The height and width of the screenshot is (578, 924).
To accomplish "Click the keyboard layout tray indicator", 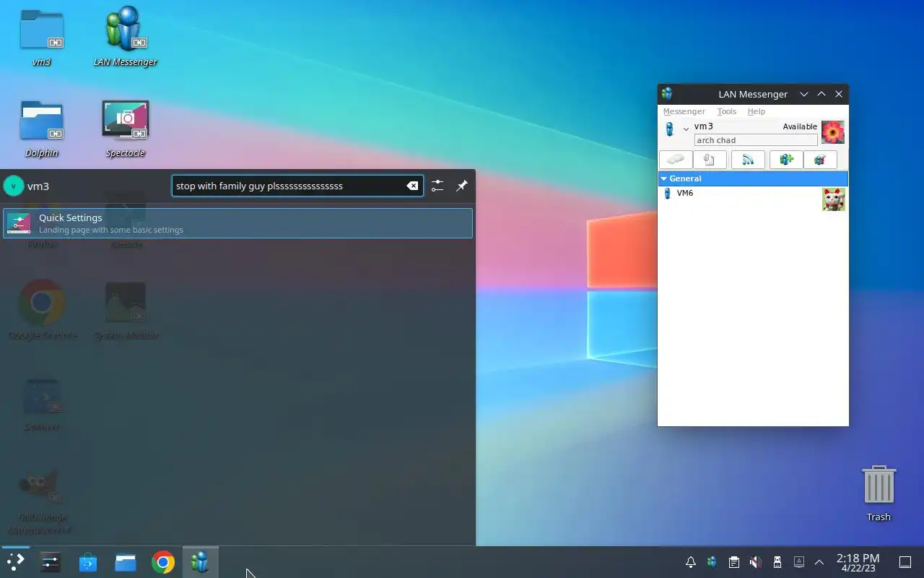I will (799, 562).
